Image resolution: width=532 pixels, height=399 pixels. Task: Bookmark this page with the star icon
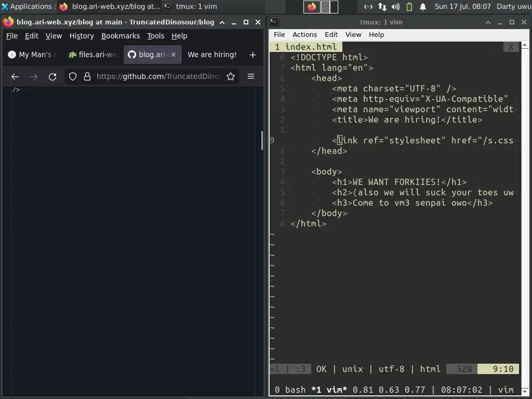tap(231, 77)
